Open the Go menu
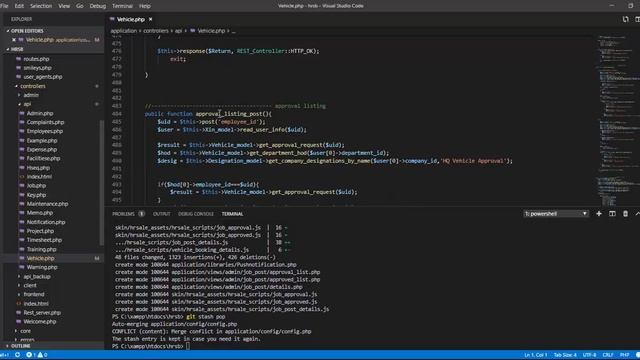Viewport: 640px width, 360px height. pyautogui.click(x=80, y=6)
